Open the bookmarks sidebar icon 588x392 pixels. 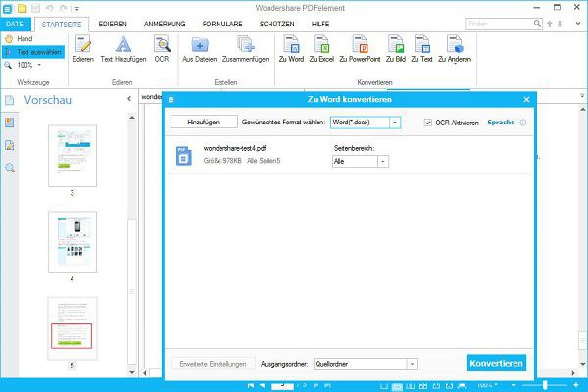coord(10,122)
